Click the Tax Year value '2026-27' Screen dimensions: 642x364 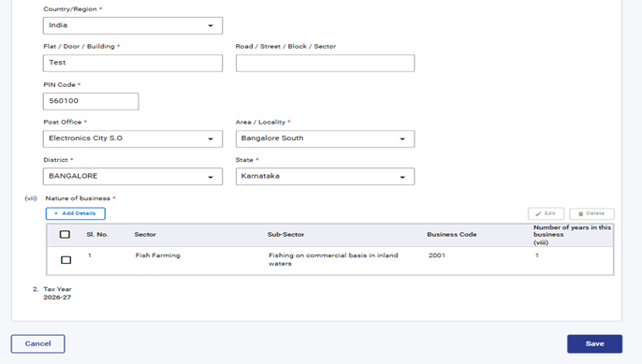(x=57, y=298)
